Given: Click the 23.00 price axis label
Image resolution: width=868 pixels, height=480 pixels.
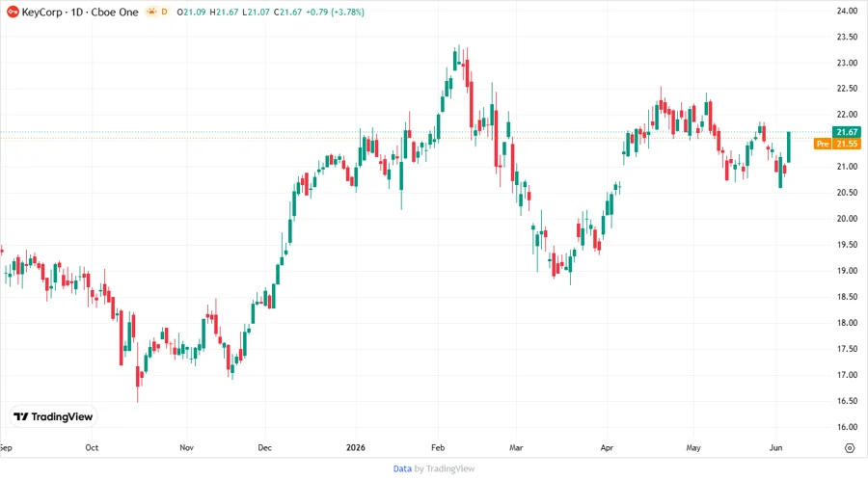Looking at the screenshot, I should (x=847, y=63).
